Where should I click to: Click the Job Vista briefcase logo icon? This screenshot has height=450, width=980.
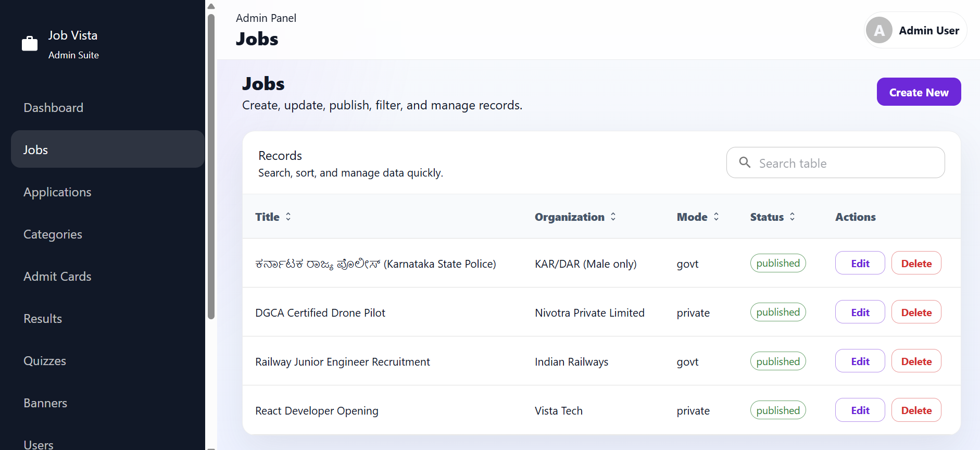(30, 43)
